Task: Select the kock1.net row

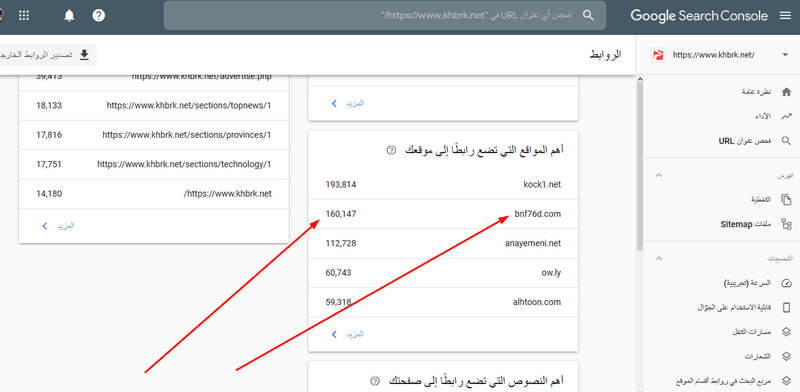Action: pyautogui.click(x=443, y=185)
